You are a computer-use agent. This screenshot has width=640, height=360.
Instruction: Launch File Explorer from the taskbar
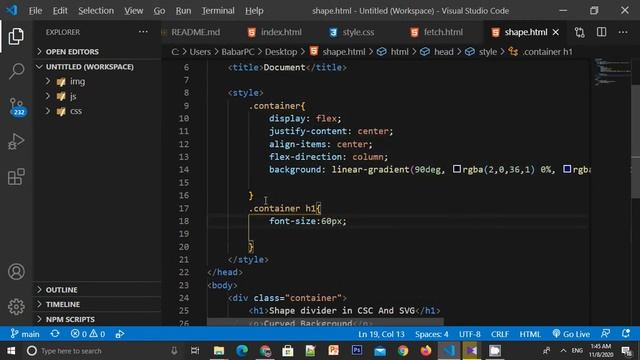219,351
